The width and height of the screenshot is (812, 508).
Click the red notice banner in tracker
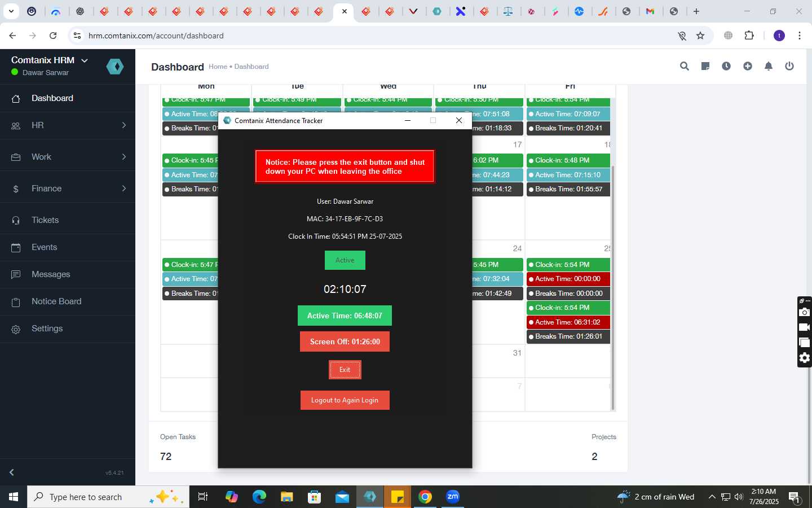[x=345, y=167]
